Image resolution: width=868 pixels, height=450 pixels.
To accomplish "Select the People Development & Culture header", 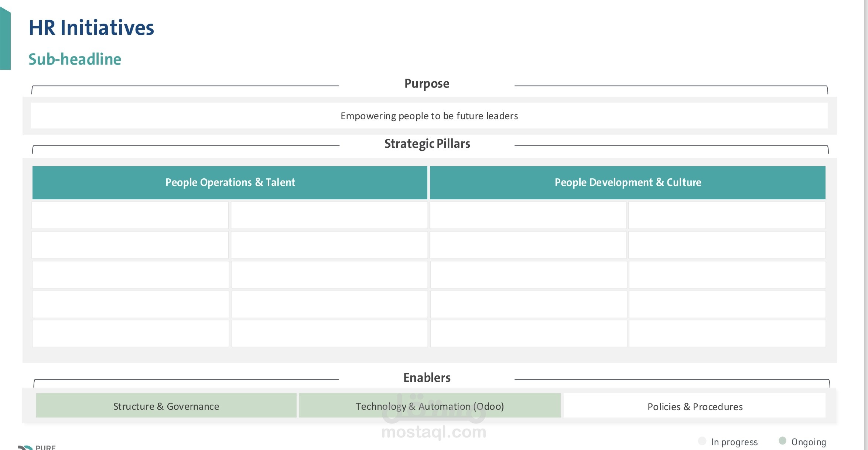I will [628, 182].
